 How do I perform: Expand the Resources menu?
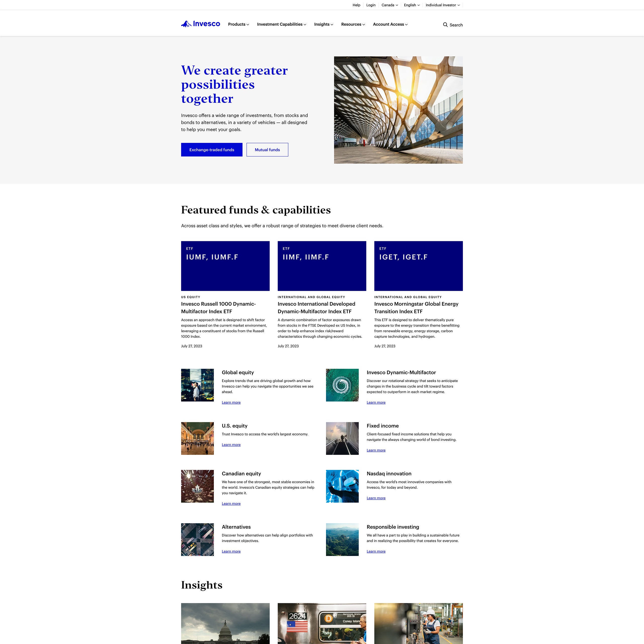353,24
